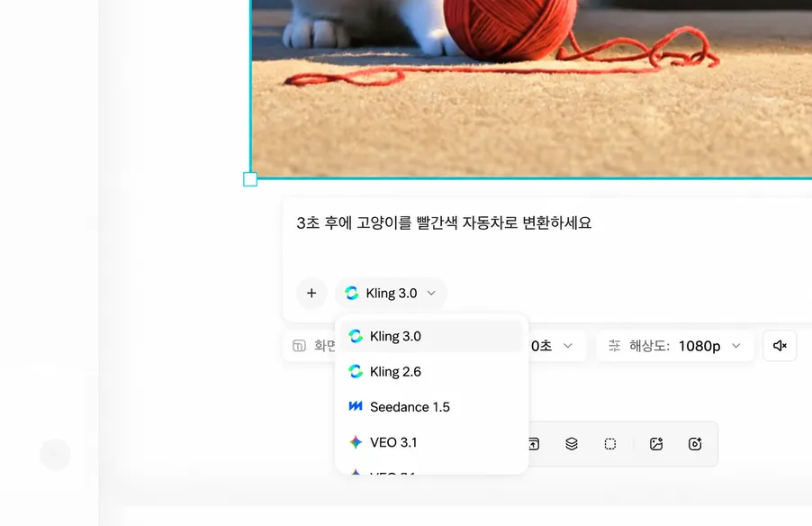Pick VEO 3.1 from the model list
This screenshot has width=812, height=526.
click(x=432, y=442)
